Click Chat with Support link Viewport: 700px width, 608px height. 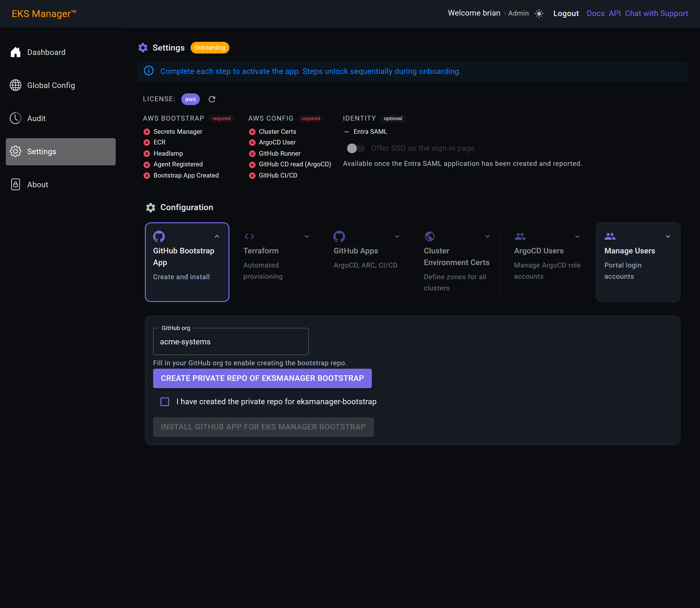click(656, 14)
